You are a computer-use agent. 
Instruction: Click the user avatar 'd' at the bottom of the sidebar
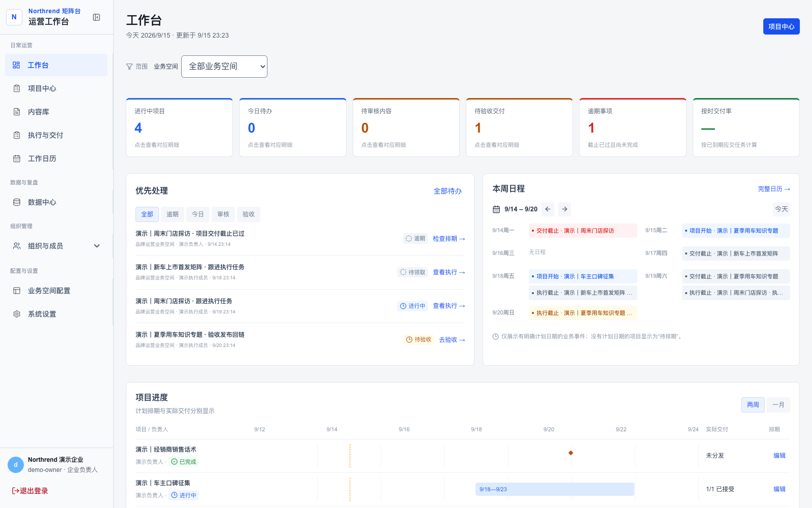(x=16, y=465)
